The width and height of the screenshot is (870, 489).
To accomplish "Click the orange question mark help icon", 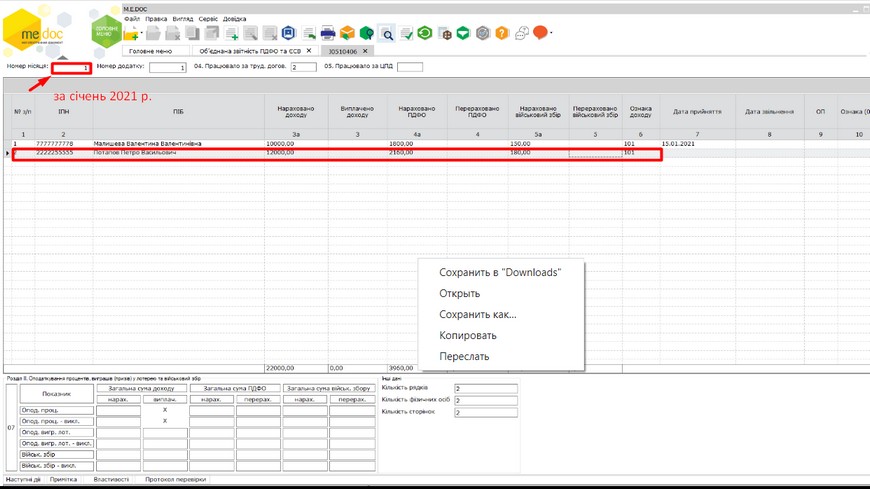I will [x=502, y=34].
